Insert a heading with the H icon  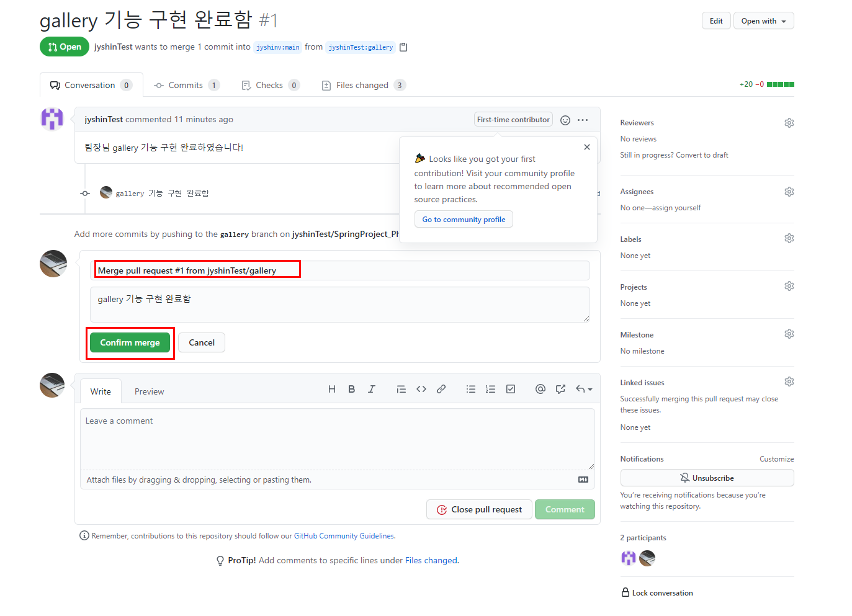pos(332,389)
